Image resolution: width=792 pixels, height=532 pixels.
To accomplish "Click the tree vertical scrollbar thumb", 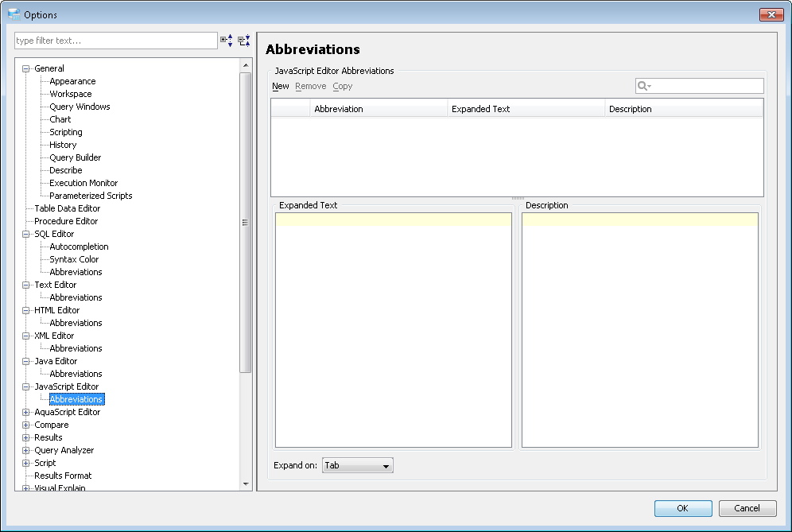I will pos(246,223).
